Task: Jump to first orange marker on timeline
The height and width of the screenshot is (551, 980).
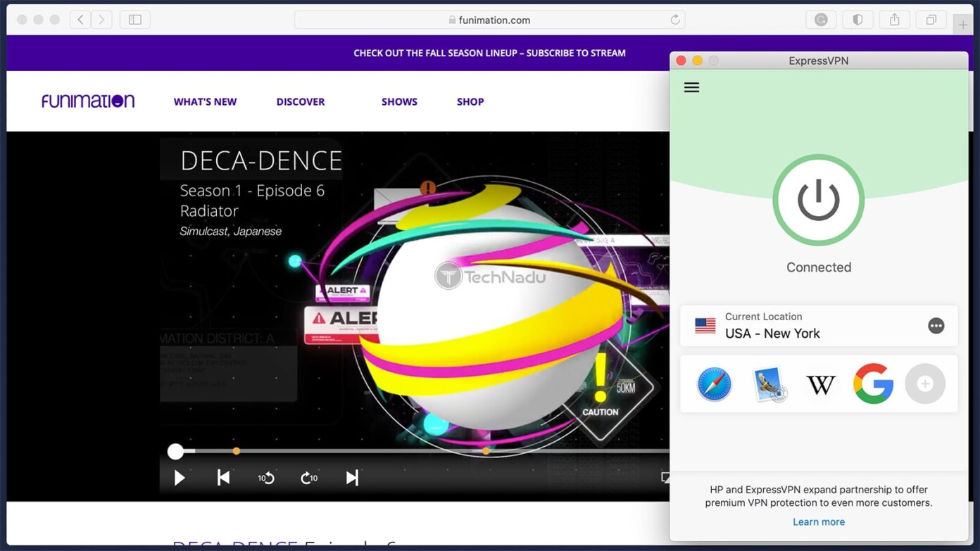Action: (237, 451)
